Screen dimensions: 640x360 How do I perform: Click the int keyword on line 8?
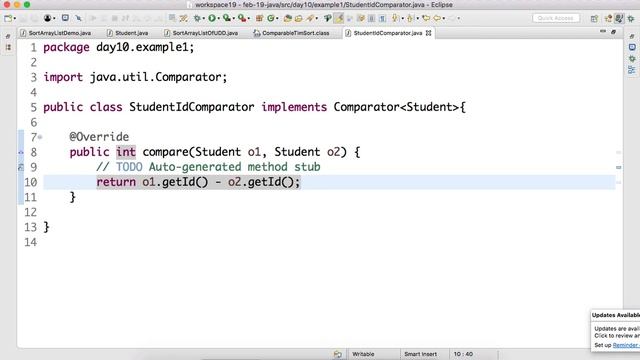[x=126, y=152]
